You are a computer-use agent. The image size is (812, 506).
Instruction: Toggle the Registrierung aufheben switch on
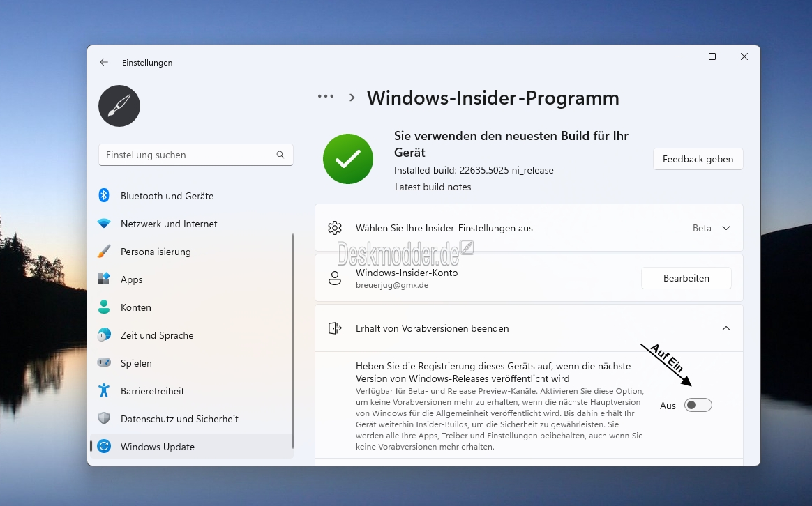tap(698, 405)
